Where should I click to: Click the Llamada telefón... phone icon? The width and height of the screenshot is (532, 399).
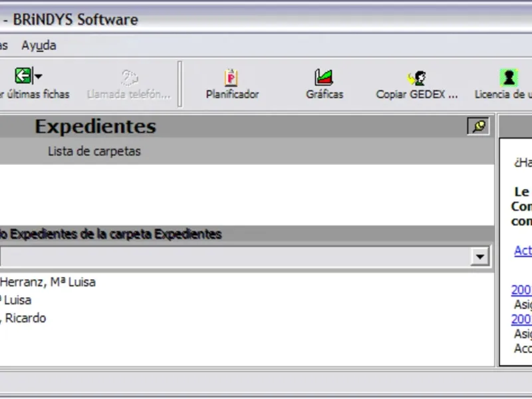point(129,78)
